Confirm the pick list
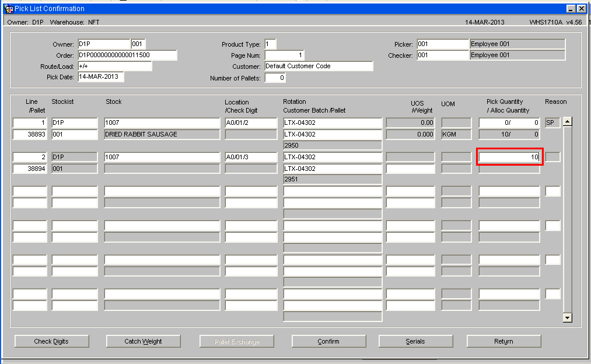 click(x=328, y=341)
